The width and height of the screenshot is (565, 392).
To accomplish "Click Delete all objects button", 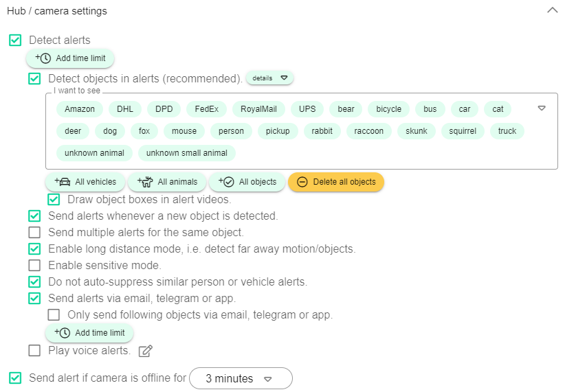I will point(336,182).
